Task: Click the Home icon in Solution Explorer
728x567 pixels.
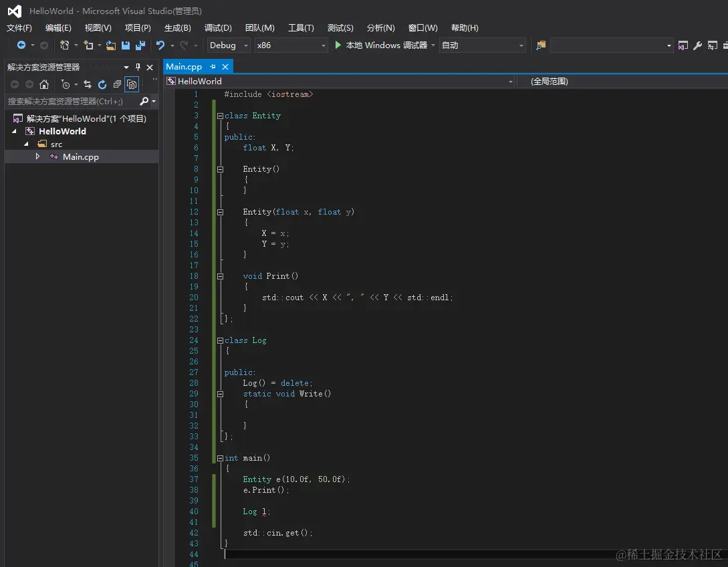Action: click(x=44, y=84)
